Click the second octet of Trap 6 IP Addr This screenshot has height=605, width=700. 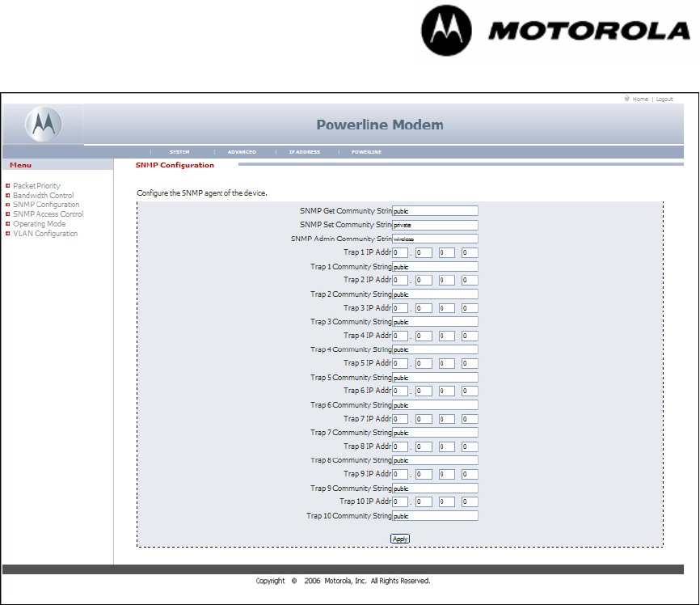pos(424,391)
